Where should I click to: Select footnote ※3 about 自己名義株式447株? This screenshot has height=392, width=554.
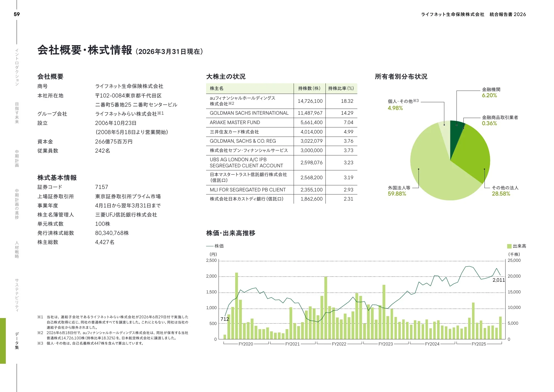pos(91,343)
